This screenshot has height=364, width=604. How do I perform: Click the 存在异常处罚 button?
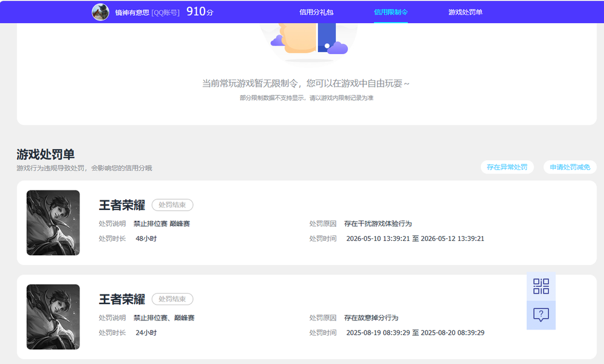point(507,167)
